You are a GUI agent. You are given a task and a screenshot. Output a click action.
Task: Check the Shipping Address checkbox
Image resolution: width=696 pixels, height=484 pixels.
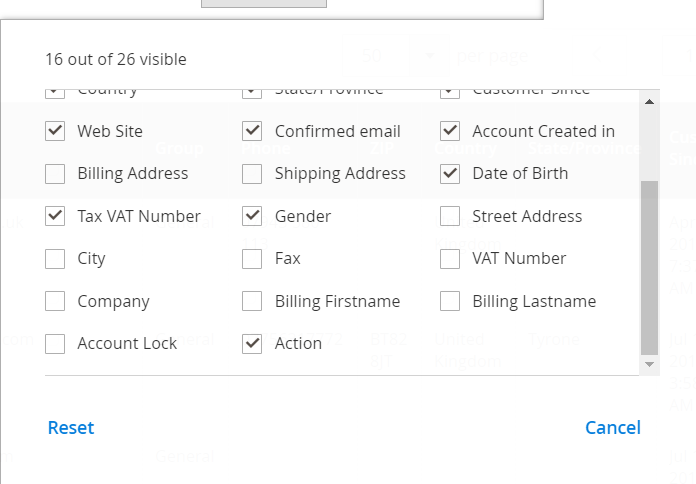[x=253, y=174]
